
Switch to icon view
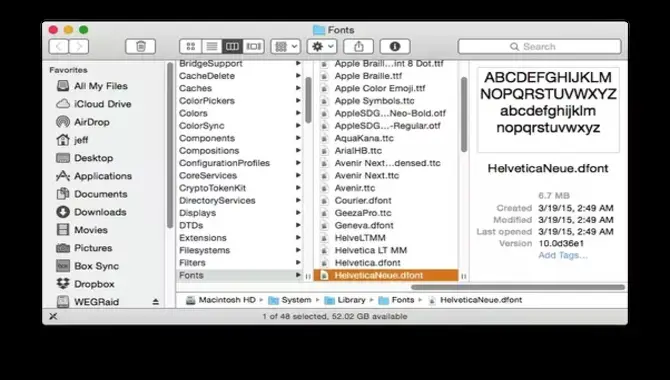pos(191,47)
